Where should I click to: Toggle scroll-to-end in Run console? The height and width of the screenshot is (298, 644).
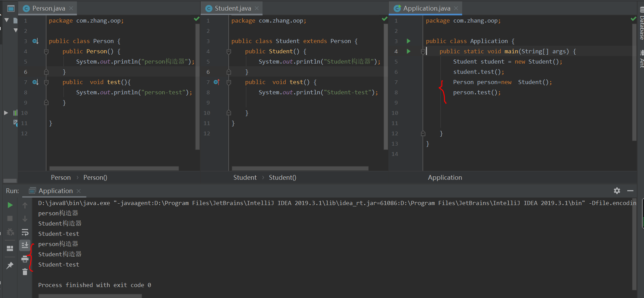point(25,245)
